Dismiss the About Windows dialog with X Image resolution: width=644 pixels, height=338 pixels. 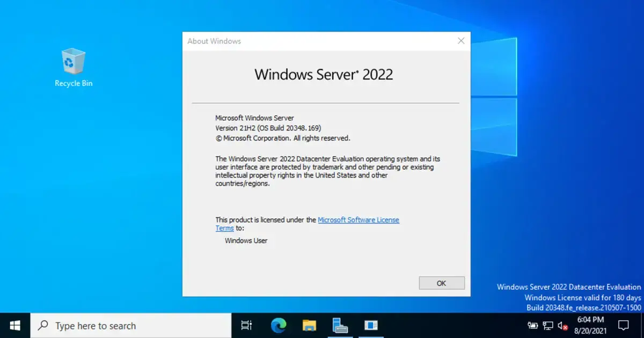(460, 41)
